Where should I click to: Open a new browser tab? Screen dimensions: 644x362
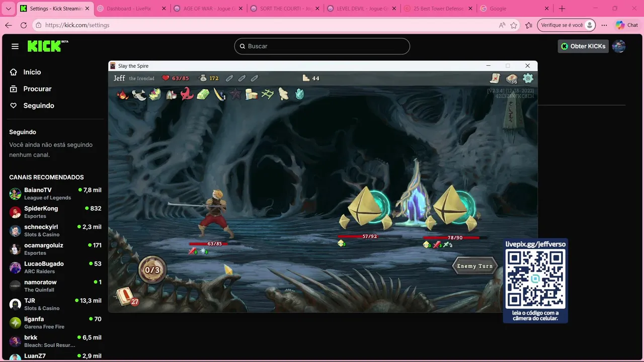[562, 9]
